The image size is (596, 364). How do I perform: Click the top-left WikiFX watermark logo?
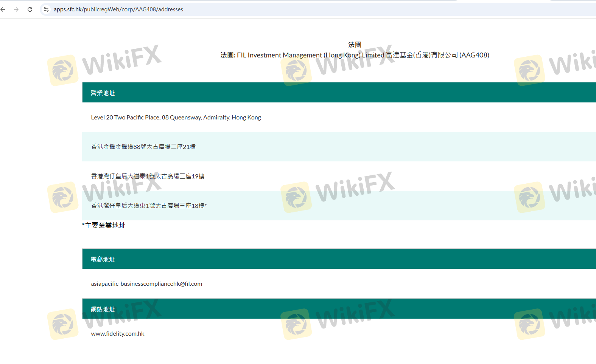pyautogui.click(x=63, y=70)
